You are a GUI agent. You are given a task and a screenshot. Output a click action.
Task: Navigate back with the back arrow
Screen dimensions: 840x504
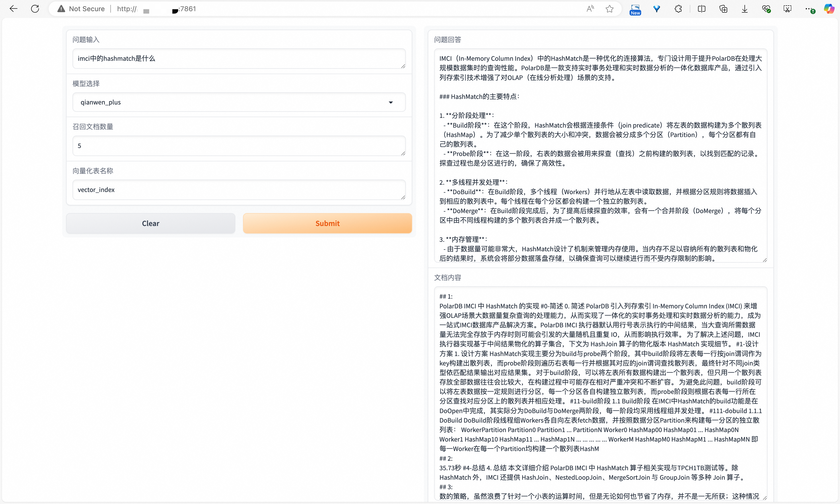[13, 9]
